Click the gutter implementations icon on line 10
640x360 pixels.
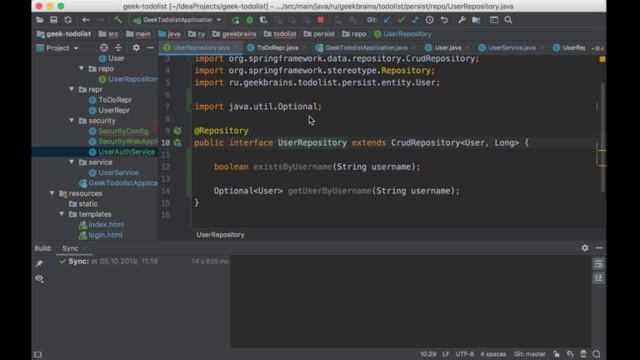tap(178, 143)
